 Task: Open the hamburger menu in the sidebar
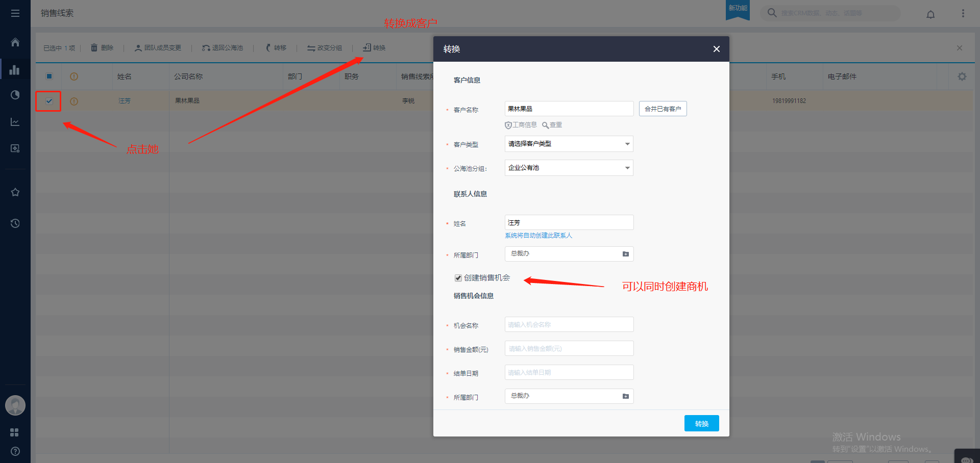(x=15, y=13)
